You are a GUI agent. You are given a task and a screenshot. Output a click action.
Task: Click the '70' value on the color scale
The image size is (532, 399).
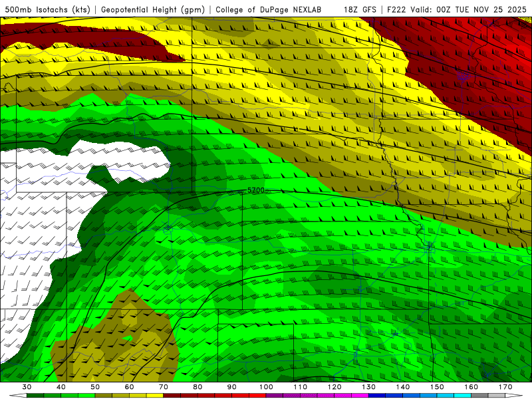click(164, 387)
